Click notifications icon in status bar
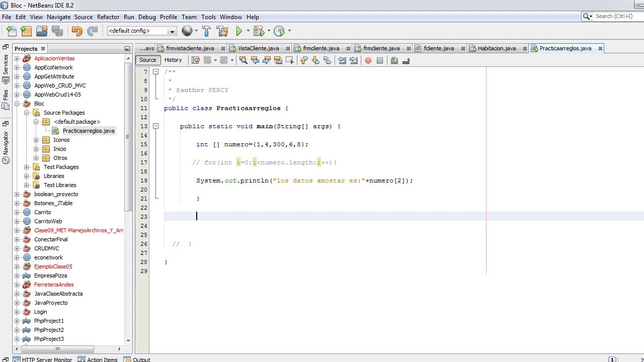This screenshot has width=644, height=362. click(612, 359)
